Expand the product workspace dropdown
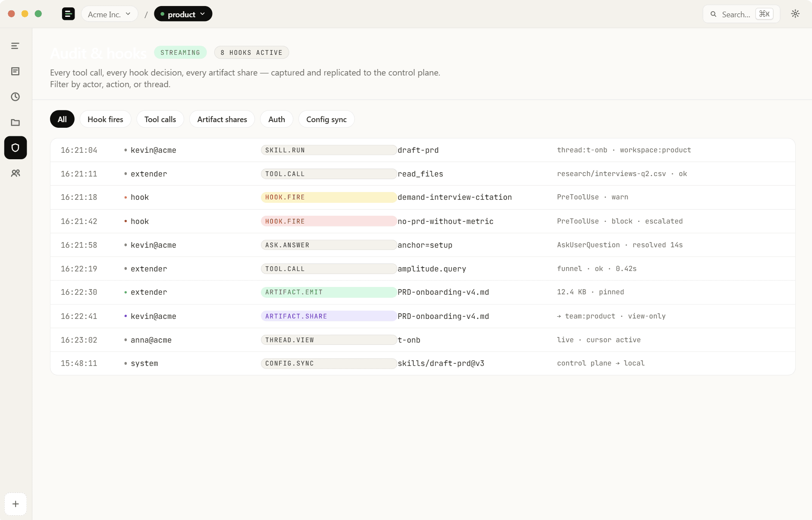The image size is (812, 520). (x=183, y=14)
